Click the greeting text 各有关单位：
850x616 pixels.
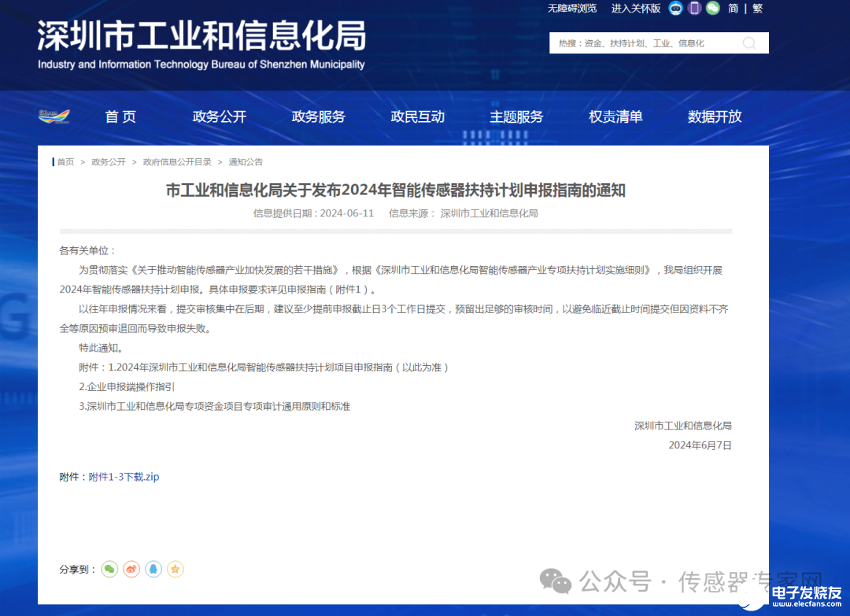click(x=87, y=250)
